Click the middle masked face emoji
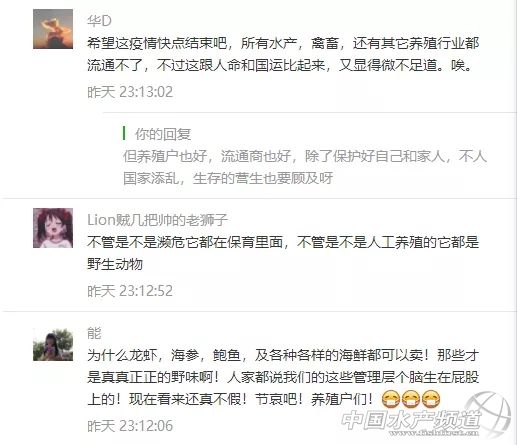 411,399
